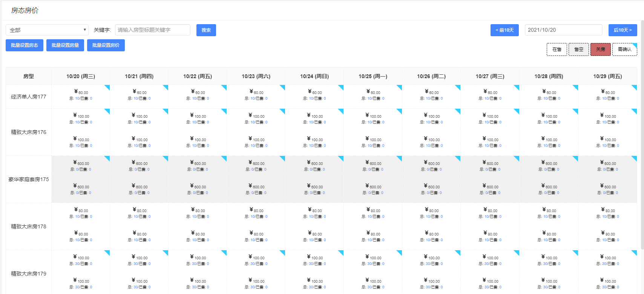Click second ¥600.00 price of 豪华家庭套房175 on 10/27
This screenshot has width=644, height=294.
tap(491, 186)
